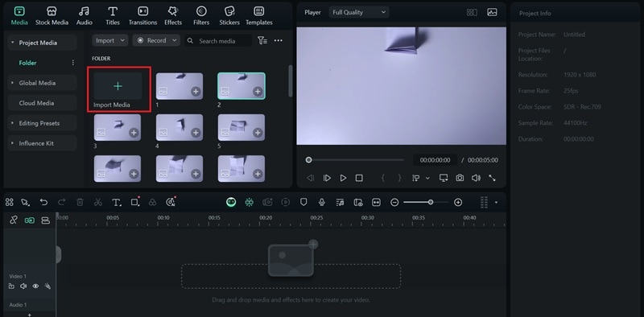Click the media panel vertical scrollbar
644x317 pixels.
[x=291, y=81]
